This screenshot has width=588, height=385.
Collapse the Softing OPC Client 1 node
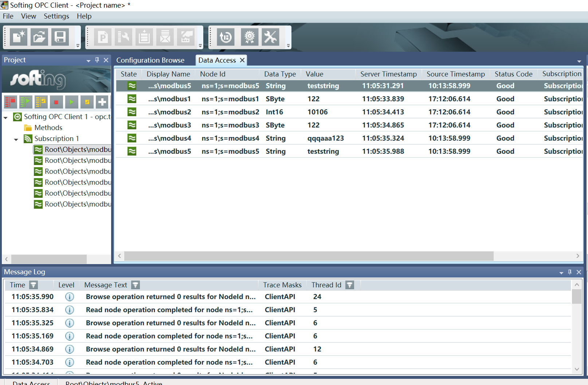[x=6, y=118]
